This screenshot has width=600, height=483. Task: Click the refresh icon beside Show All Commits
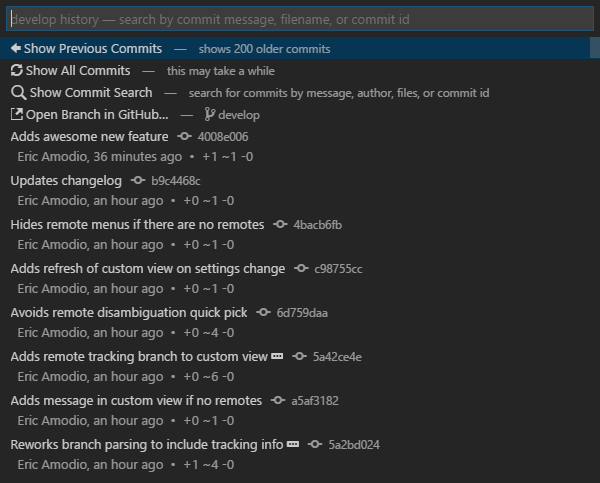pyautogui.click(x=16, y=71)
